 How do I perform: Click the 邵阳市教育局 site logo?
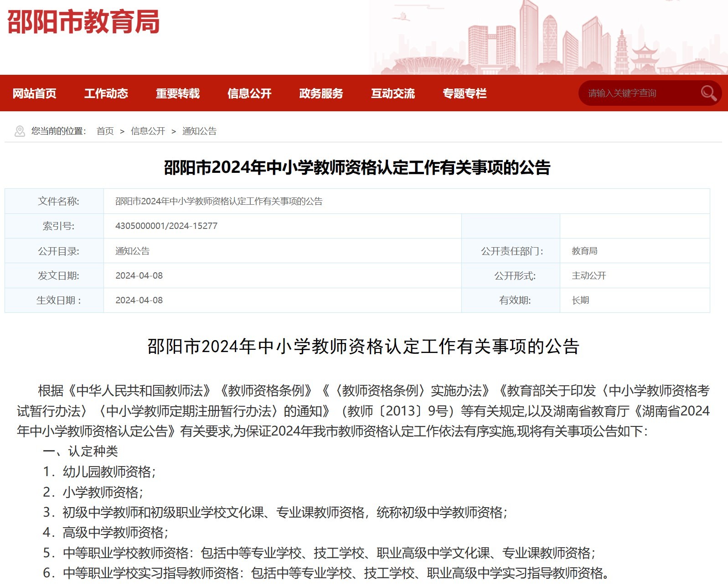(83, 22)
